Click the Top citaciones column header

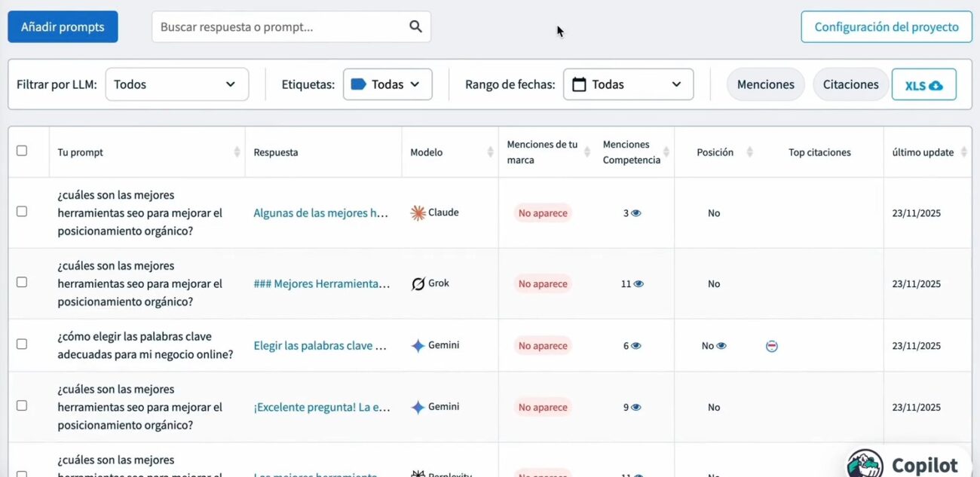tap(819, 152)
